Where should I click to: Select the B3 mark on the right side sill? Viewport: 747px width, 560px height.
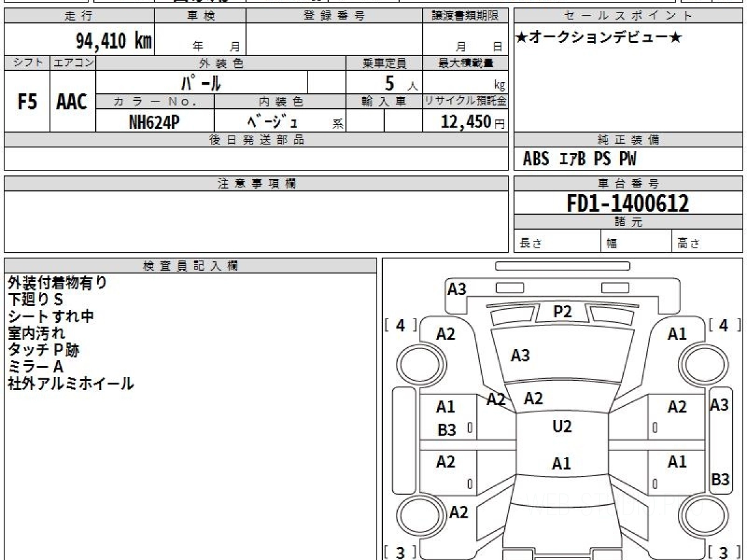(x=720, y=480)
